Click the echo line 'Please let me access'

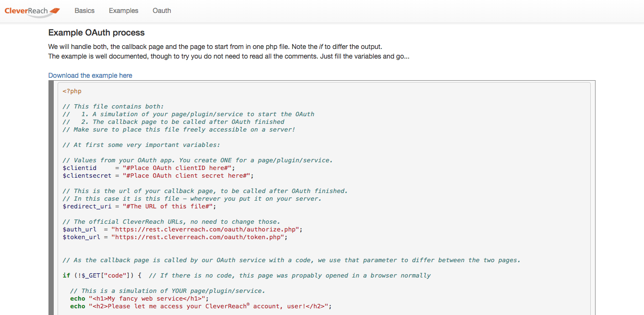click(201, 306)
